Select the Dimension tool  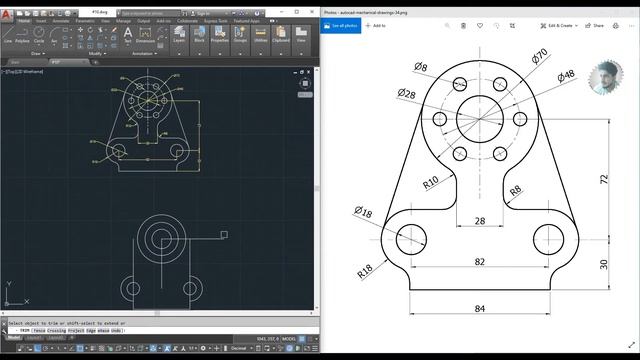[x=145, y=35]
